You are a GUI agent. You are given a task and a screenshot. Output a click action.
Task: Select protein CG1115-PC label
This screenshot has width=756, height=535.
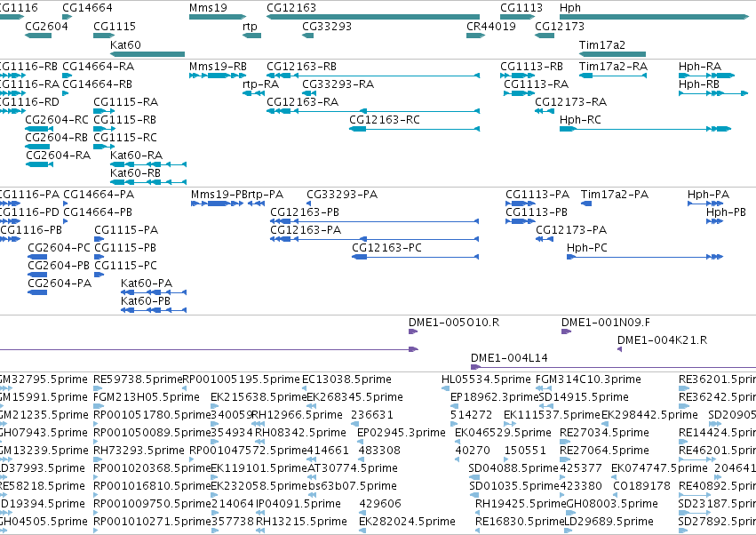point(126,265)
